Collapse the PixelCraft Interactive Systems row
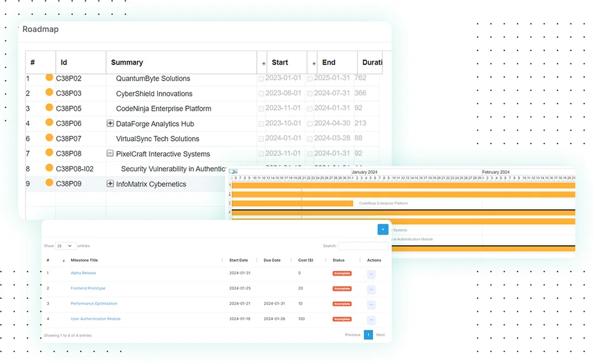This screenshot has height=364, width=593. pyautogui.click(x=111, y=154)
